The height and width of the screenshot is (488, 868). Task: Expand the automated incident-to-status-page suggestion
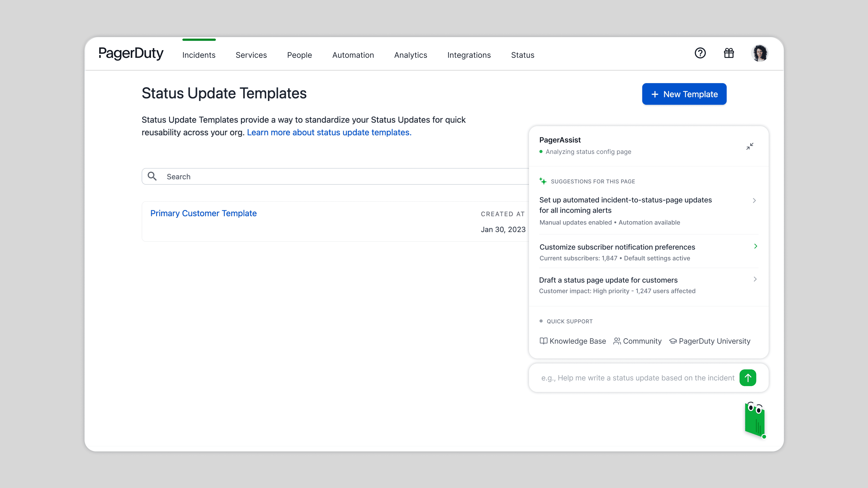coord(755,200)
